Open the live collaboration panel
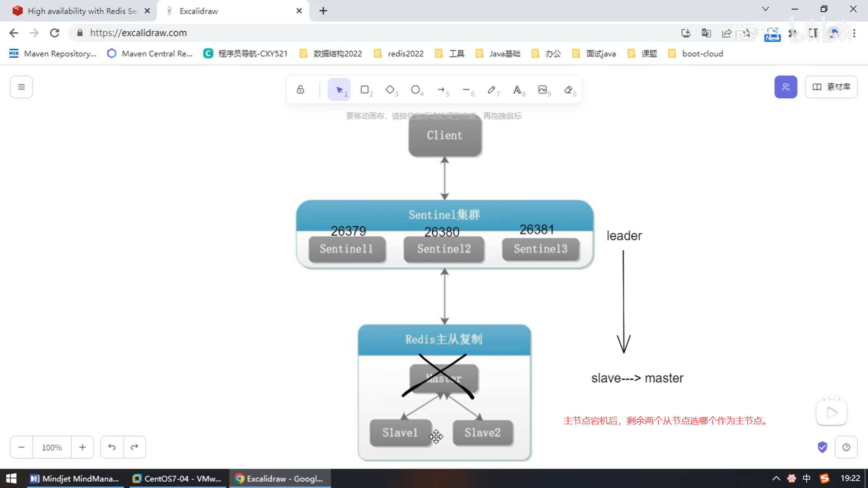This screenshot has width=868, height=488. click(x=786, y=87)
